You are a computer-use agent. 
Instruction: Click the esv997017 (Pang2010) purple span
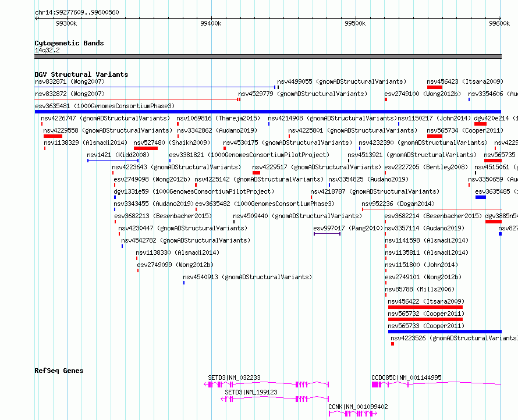(327, 234)
